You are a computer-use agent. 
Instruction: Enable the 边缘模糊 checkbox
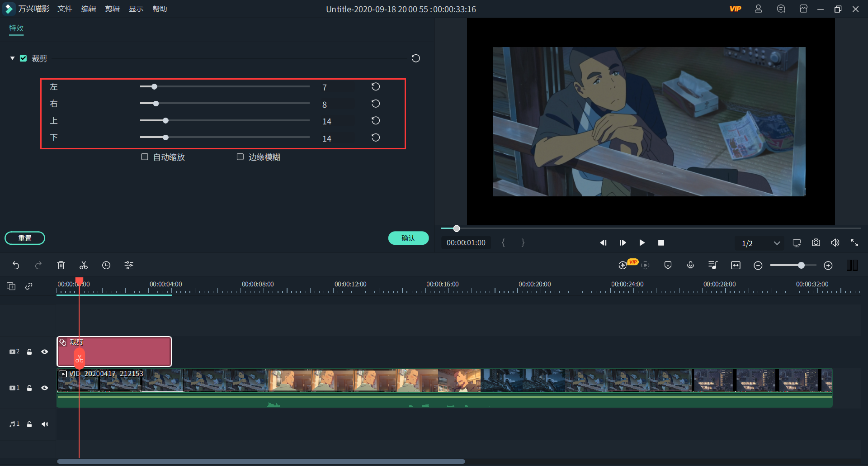240,157
